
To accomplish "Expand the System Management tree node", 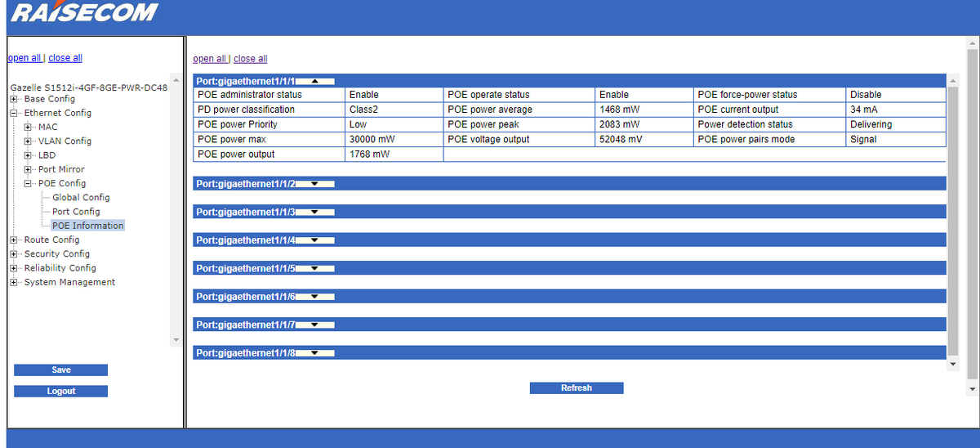I will [14, 282].
